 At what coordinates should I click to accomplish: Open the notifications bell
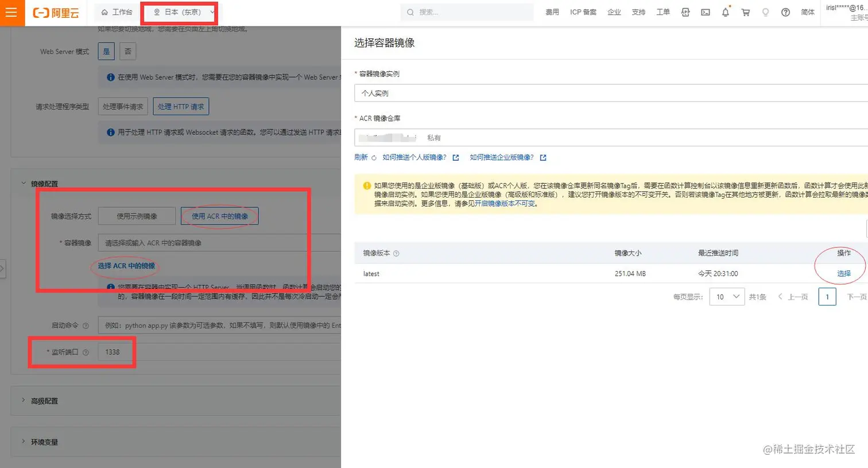tap(726, 12)
